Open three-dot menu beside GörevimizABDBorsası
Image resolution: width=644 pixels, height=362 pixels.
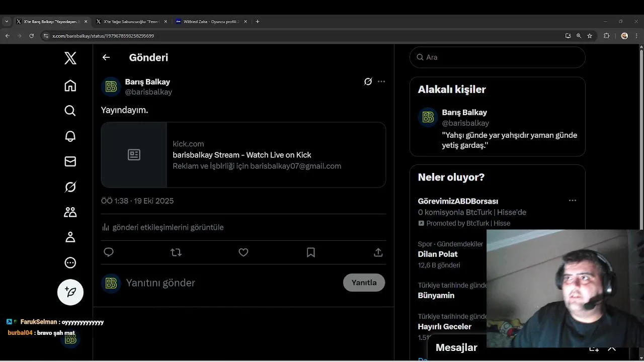tap(573, 201)
